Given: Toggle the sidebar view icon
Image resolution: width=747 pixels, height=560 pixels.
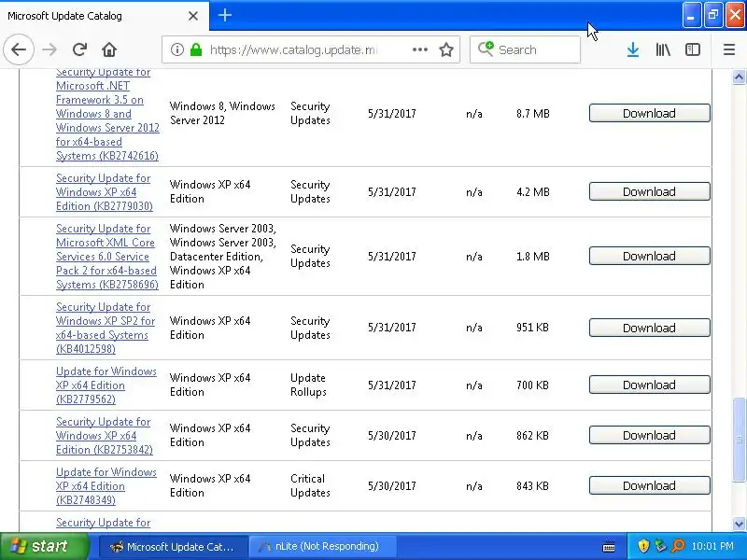Looking at the screenshot, I should [693, 49].
